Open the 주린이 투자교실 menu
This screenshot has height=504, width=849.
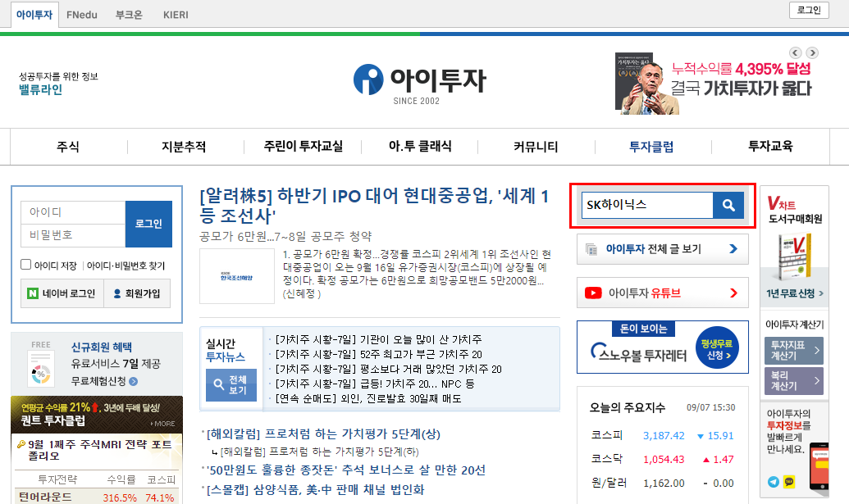point(304,147)
